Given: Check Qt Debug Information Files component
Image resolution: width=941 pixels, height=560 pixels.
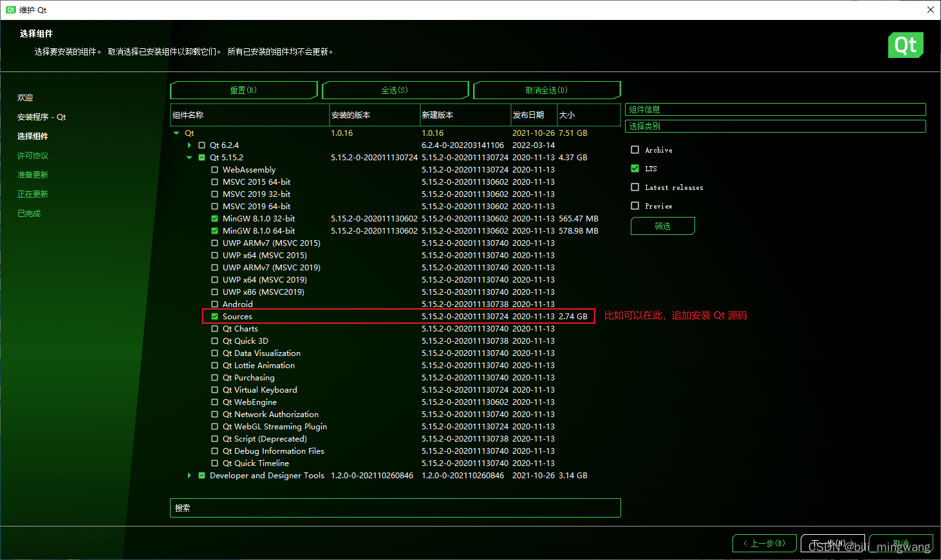Looking at the screenshot, I should click(x=215, y=451).
